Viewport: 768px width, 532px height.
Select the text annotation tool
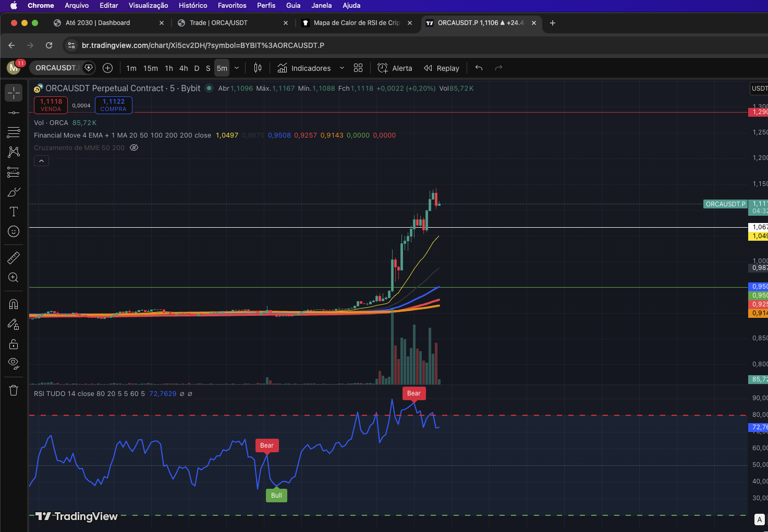pos(14,212)
